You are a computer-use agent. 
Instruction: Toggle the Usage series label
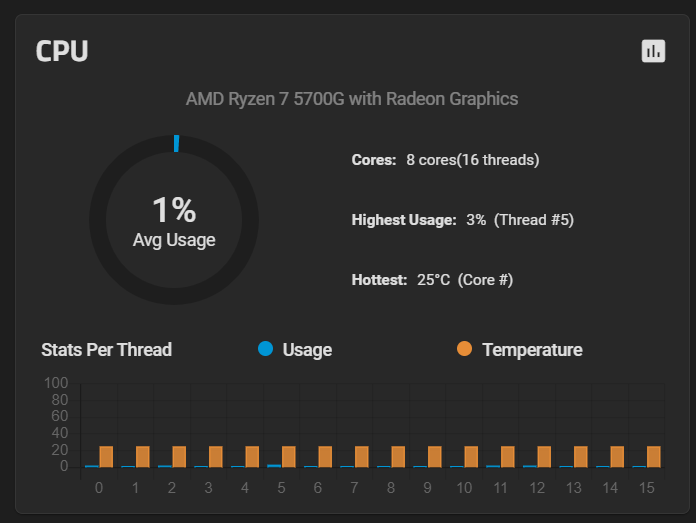pos(307,350)
